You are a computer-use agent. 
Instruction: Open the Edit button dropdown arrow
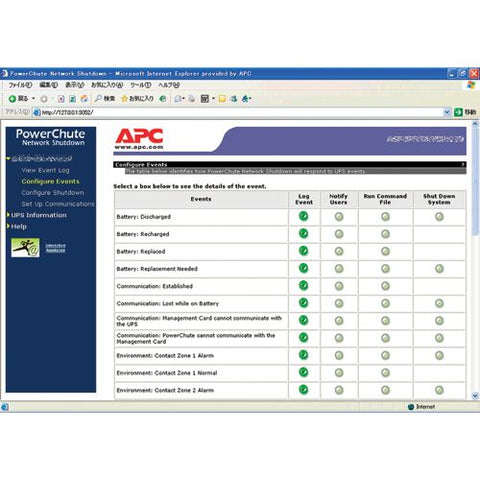pyautogui.click(x=213, y=99)
